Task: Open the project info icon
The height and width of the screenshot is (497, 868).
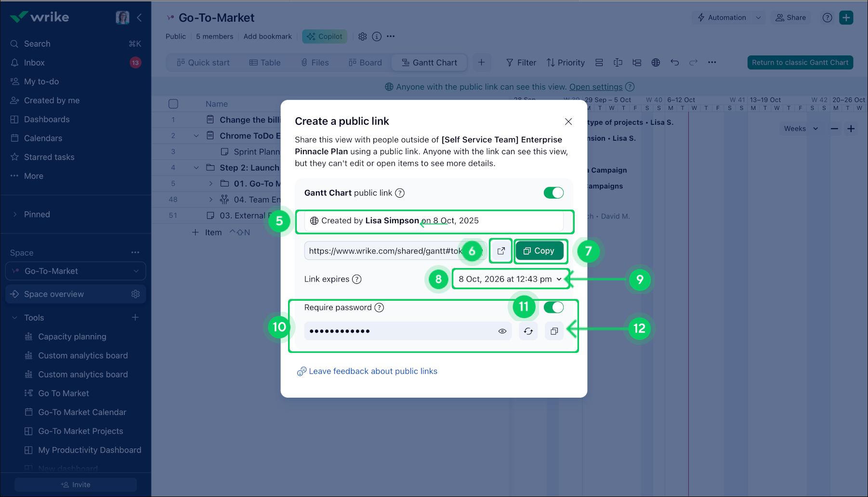Action: coord(377,37)
